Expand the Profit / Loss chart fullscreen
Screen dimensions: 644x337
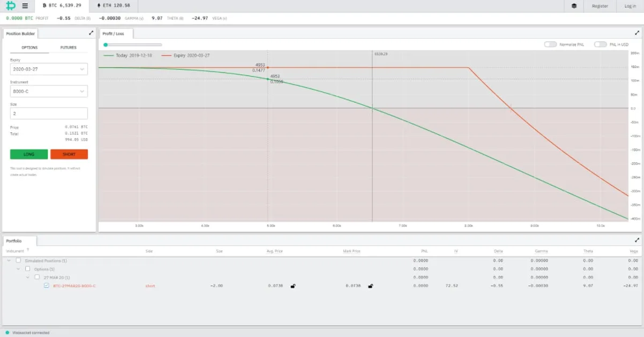[x=637, y=33]
